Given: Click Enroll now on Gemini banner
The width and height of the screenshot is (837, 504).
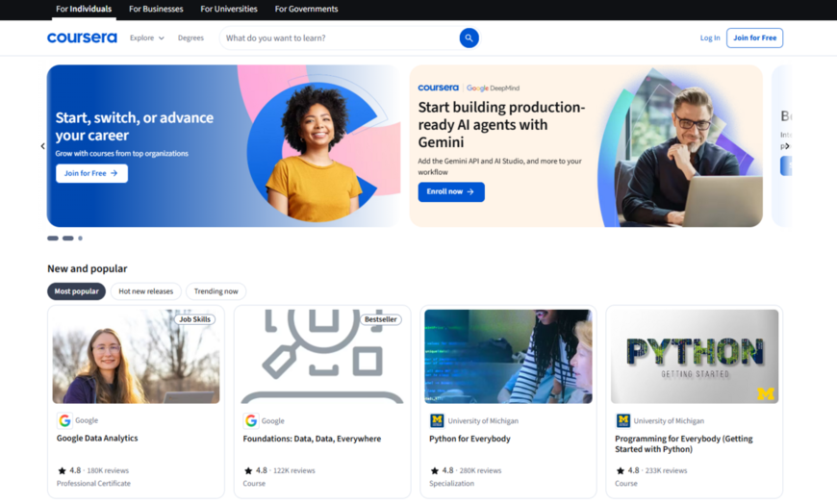Looking at the screenshot, I should [451, 191].
